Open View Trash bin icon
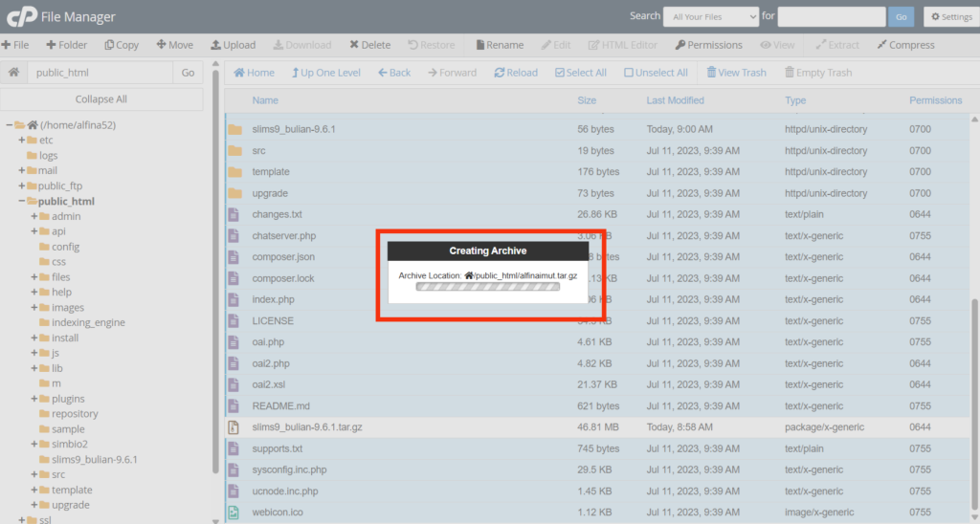The image size is (980, 524). coord(711,73)
